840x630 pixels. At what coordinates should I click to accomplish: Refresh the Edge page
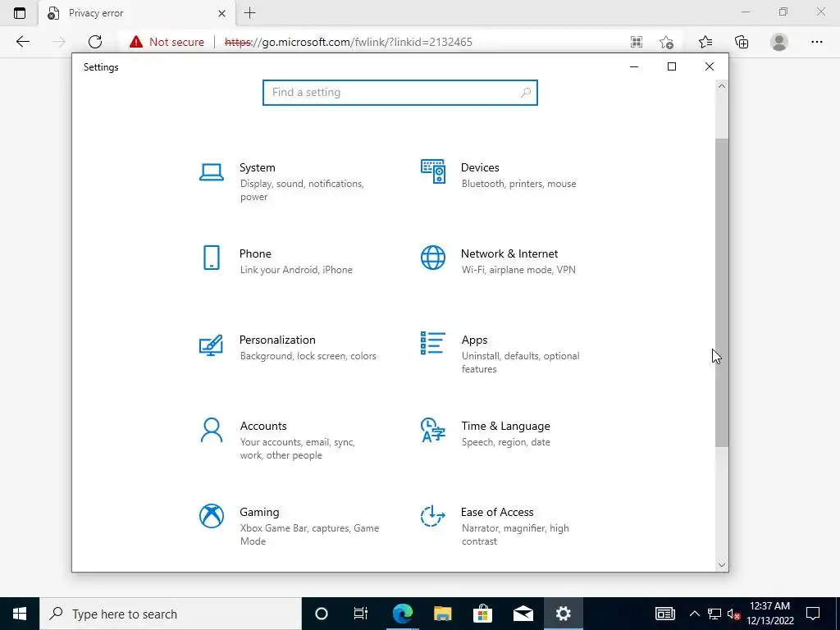(x=95, y=42)
